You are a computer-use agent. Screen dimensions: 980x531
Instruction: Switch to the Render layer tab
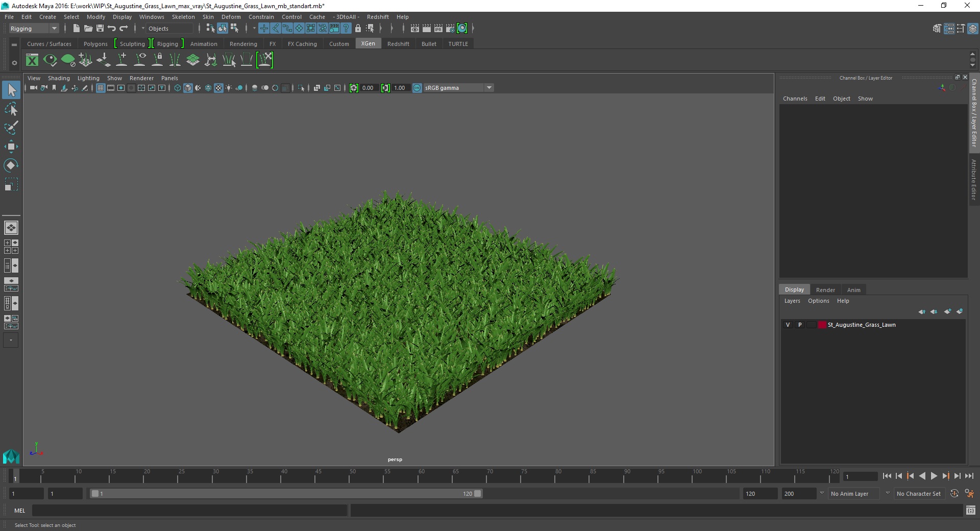click(825, 290)
